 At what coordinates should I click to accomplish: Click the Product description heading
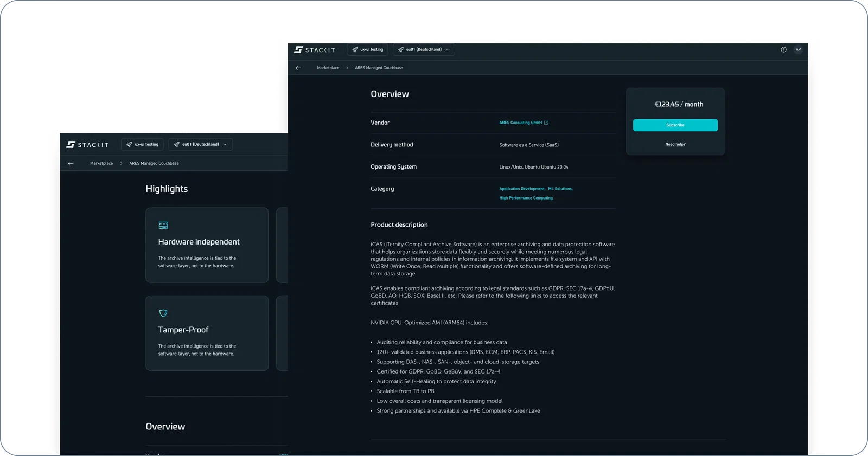[x=399, y=224]
